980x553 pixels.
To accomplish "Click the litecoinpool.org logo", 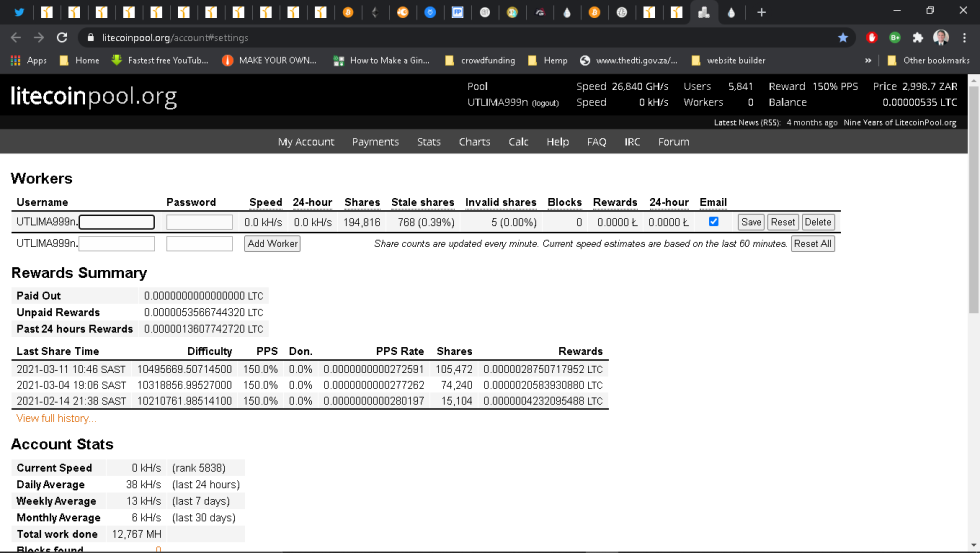I will tap(94, 96).
